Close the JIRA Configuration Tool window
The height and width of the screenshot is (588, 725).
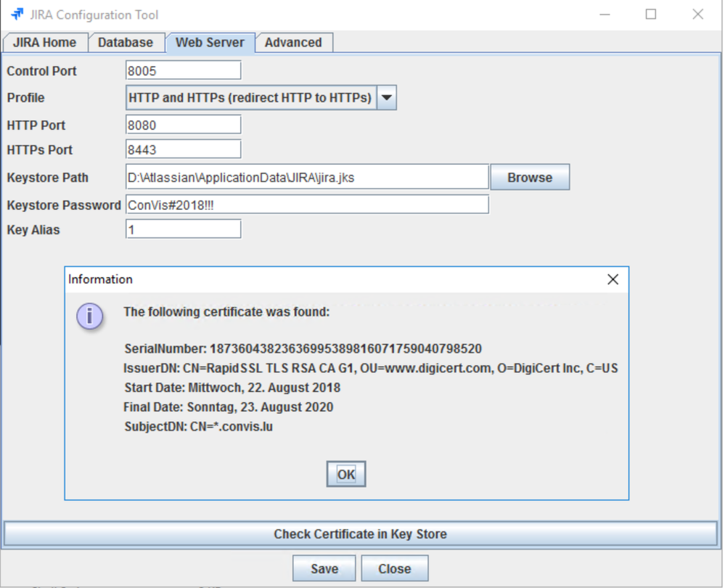pyautogui.click(x=697, y=15)
